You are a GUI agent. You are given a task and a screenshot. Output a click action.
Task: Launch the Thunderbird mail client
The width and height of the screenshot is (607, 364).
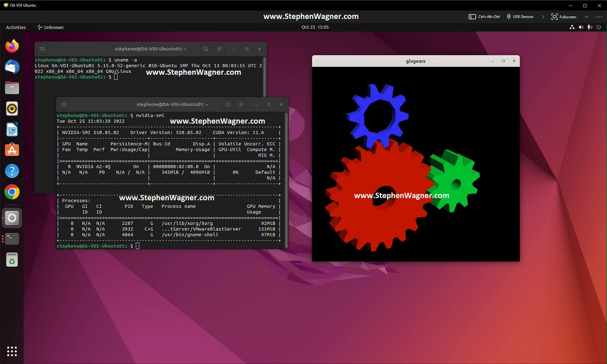tap(12, 67)
